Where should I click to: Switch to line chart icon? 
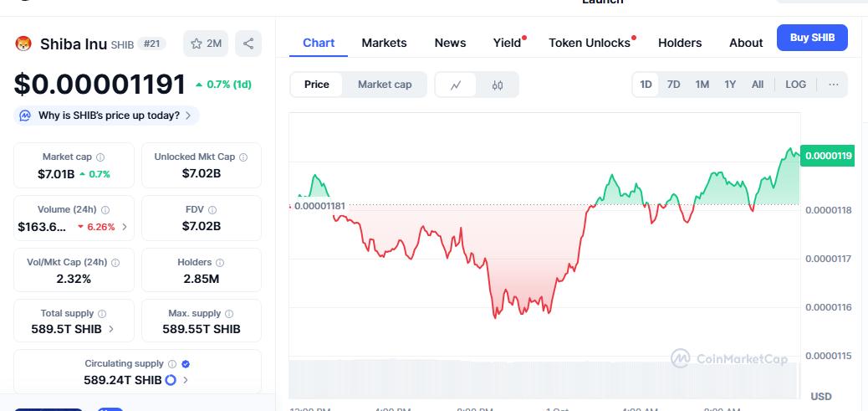click(456, 85)
